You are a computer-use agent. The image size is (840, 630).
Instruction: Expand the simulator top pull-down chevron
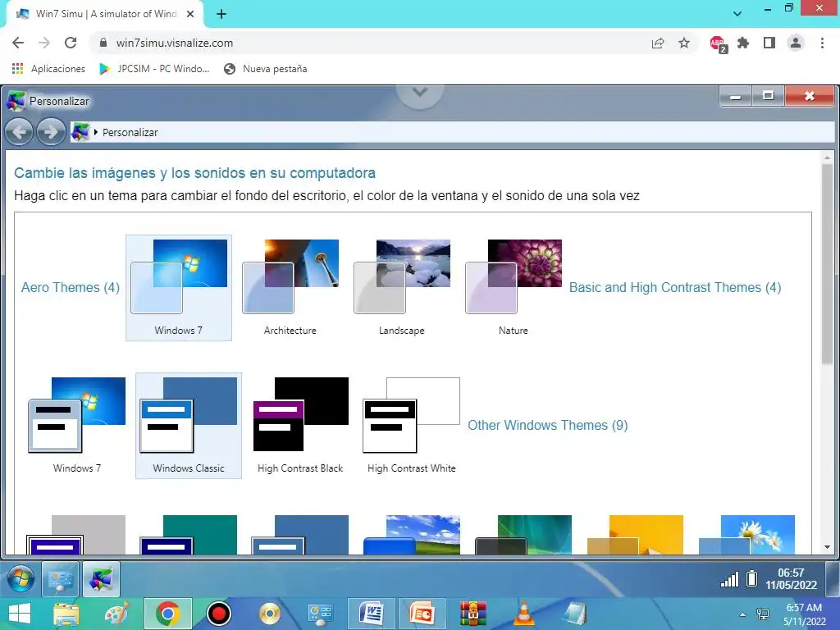[x=420, y=93]
